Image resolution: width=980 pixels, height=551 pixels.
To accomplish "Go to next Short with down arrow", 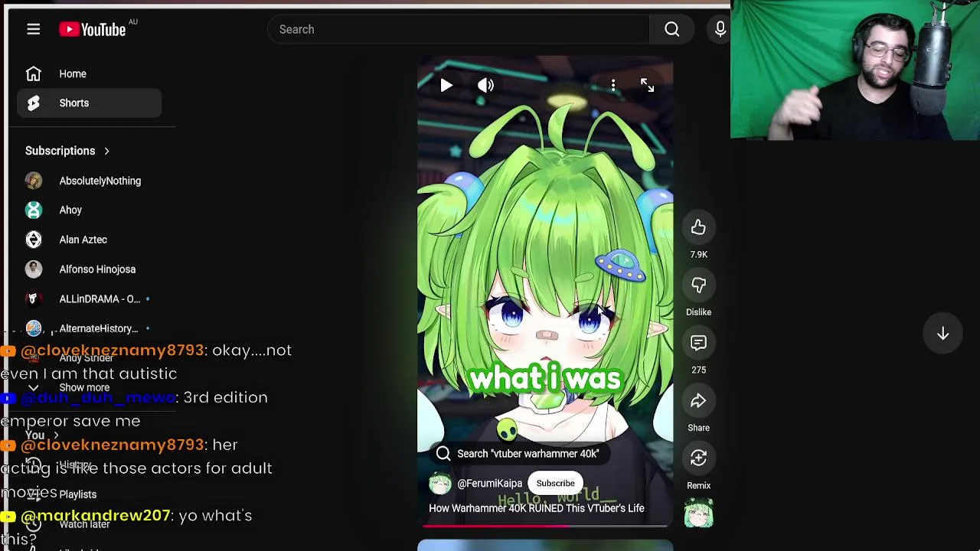I will coord(942,334).
